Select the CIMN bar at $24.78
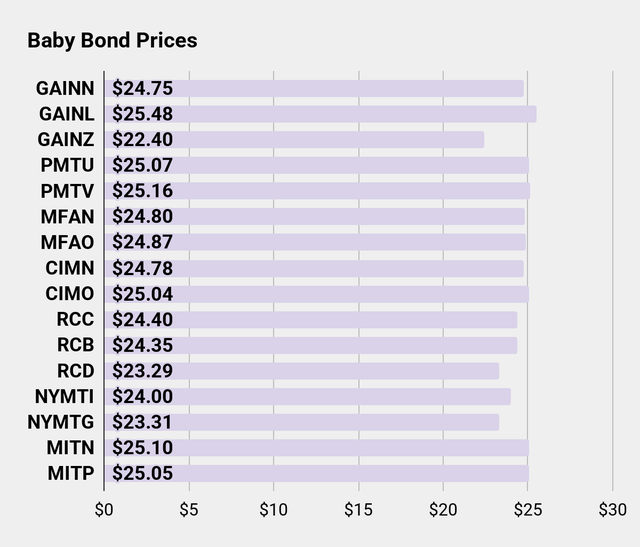640x547 pixels. pos(314,268)
